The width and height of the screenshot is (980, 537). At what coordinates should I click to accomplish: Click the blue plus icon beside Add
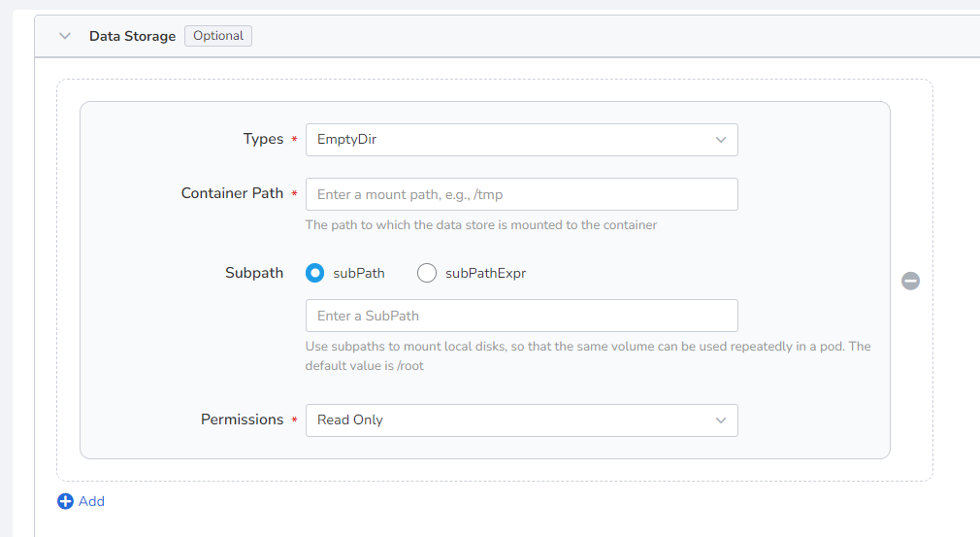coord(65,501)
